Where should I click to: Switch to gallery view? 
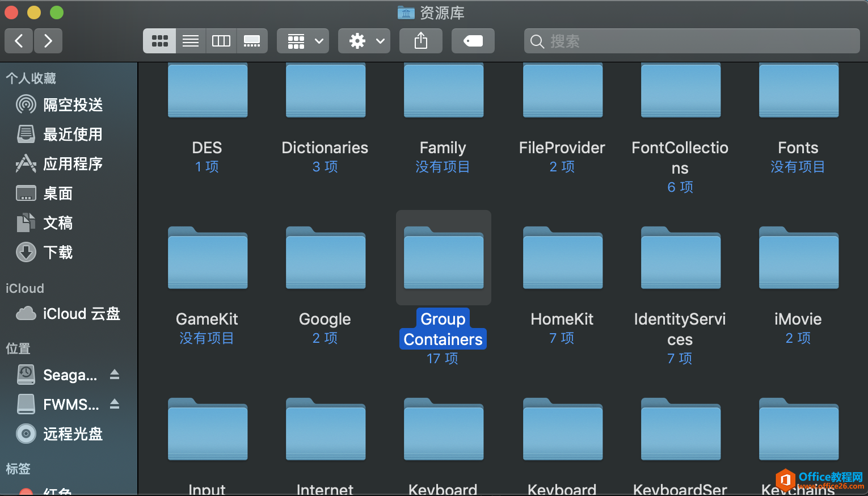(x=252, y=41)
